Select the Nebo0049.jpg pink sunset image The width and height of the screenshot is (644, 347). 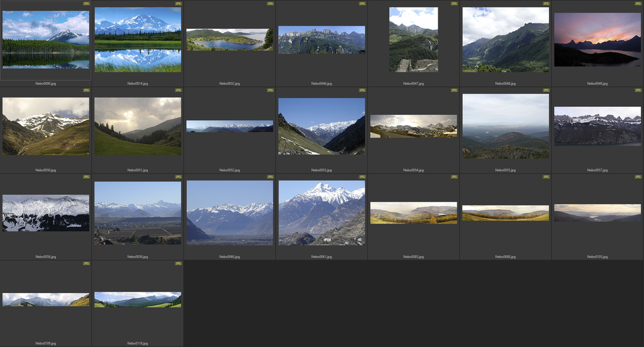point(597,40)
